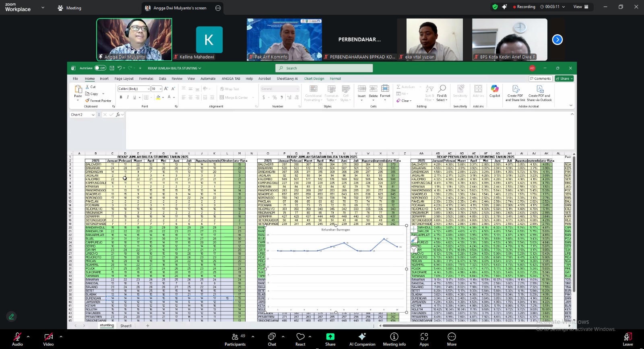Click the Comments button in Excel
Viewport: 644px width, 349px height.
[540, 79]
